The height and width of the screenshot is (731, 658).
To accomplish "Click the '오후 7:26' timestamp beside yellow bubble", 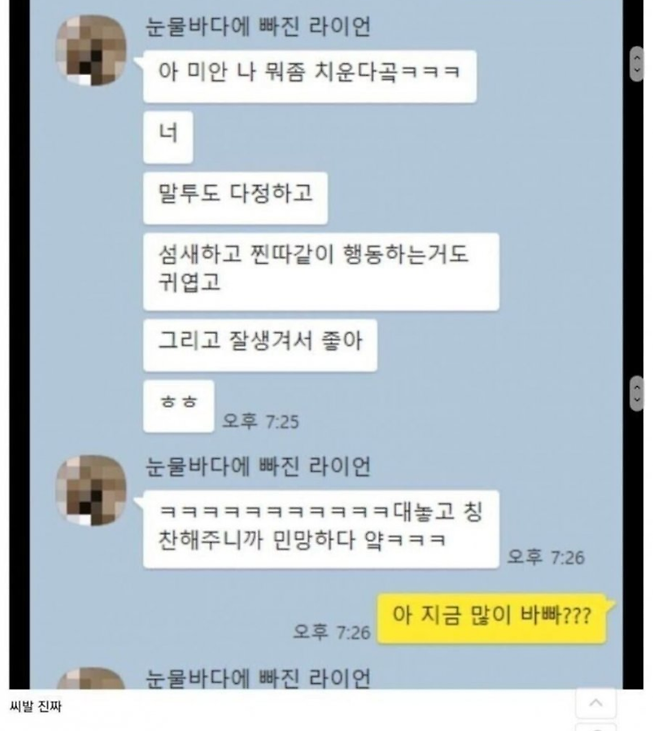I will pos(332,632).
